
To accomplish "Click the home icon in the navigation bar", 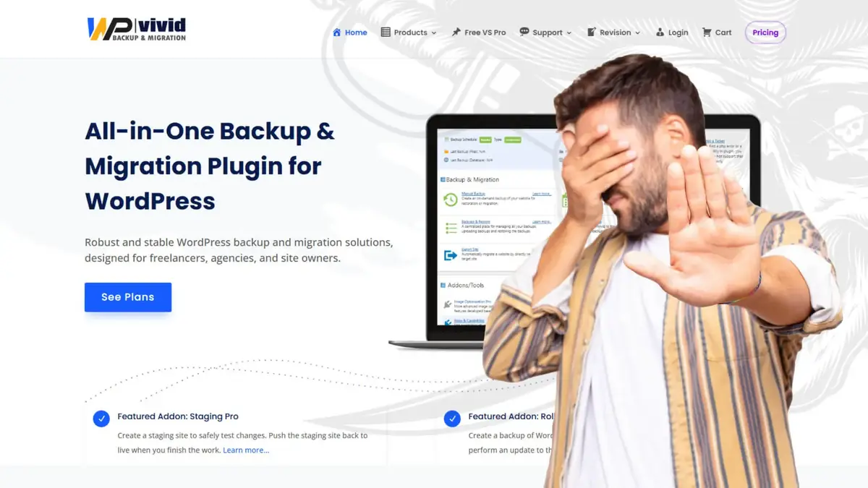I will 336,32.
